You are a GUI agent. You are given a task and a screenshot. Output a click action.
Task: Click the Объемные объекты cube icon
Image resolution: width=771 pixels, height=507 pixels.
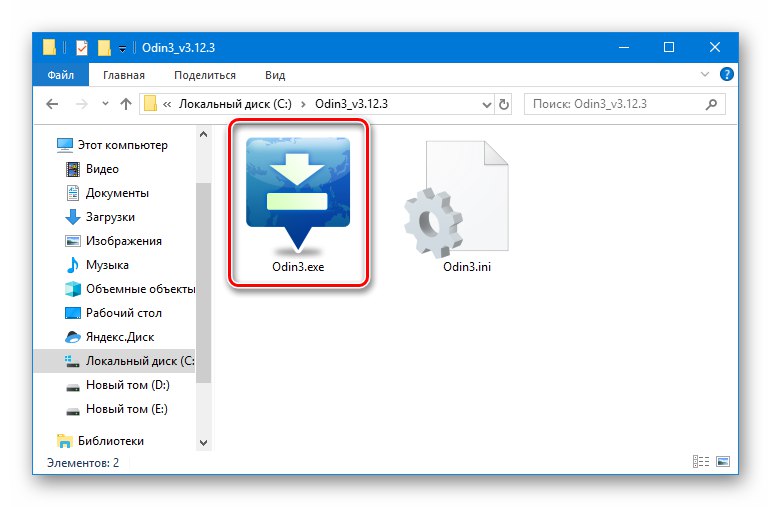(73, 289)
